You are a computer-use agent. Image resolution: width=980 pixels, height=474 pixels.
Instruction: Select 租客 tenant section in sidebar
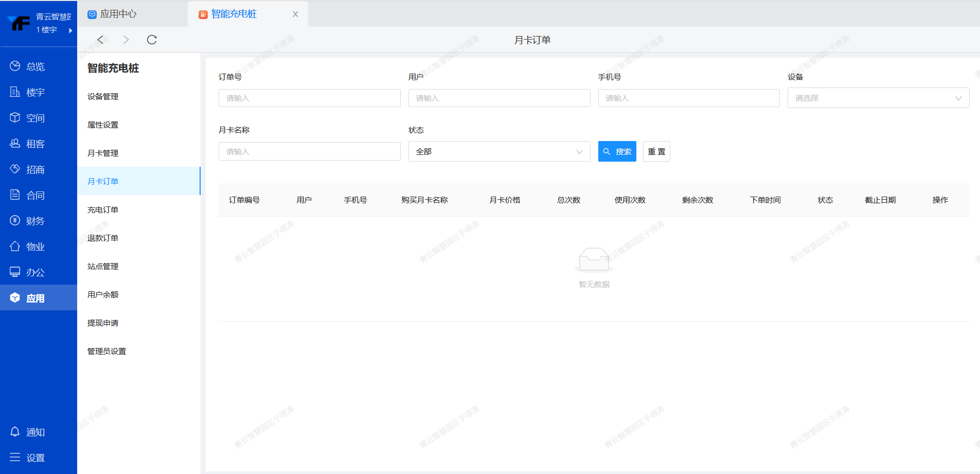click(x=35, y=144)
